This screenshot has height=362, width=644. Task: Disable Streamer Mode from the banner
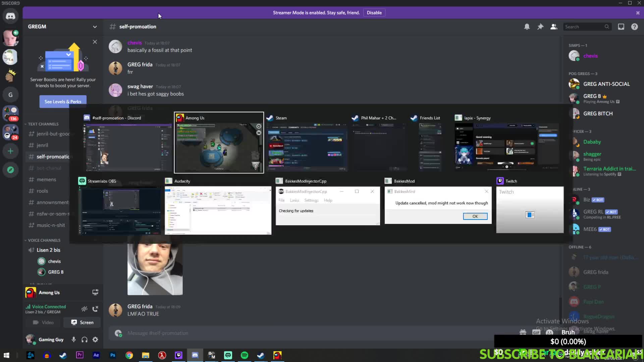click(374, 13)
